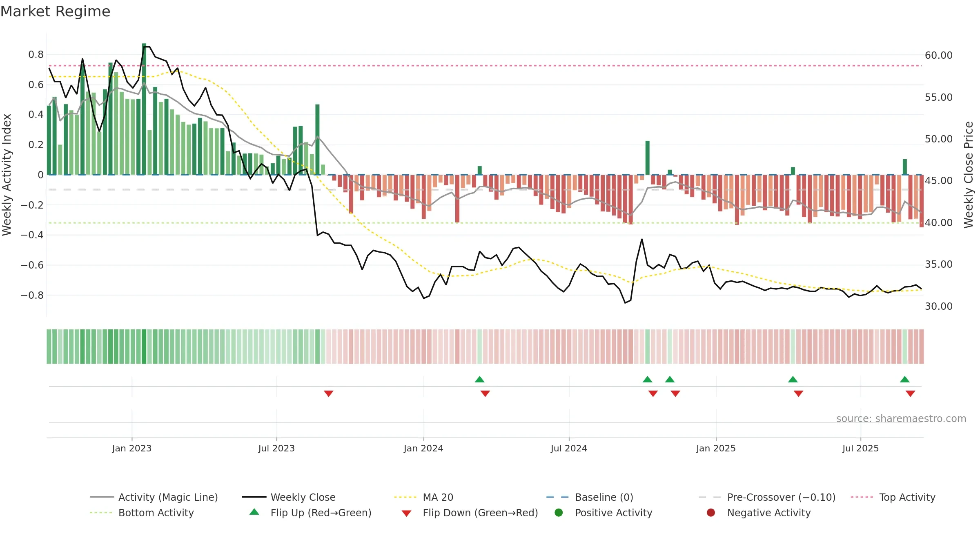
Task: Click the last red flip-down marker after Jul 2025
Action: [x=911, y=393]
